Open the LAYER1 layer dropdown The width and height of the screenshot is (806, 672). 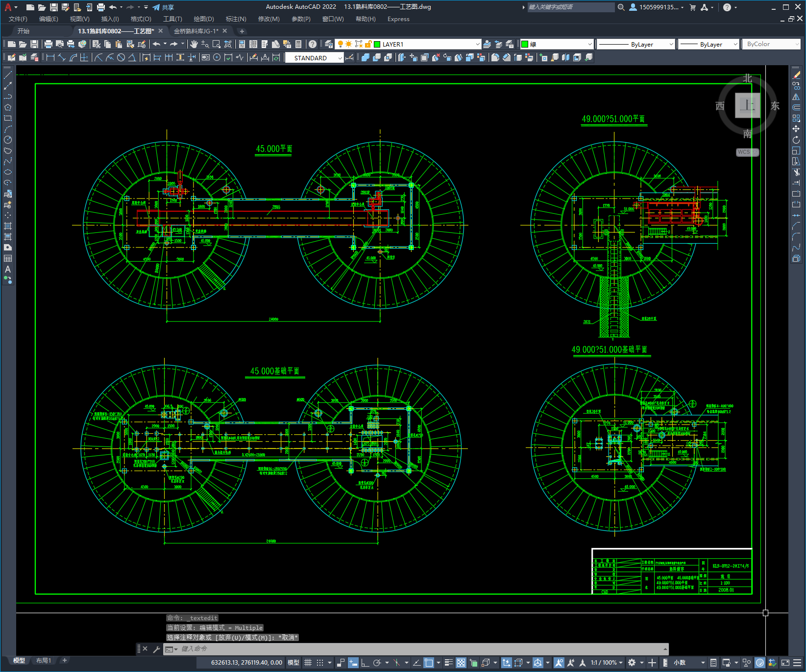(x=408, y=44)
